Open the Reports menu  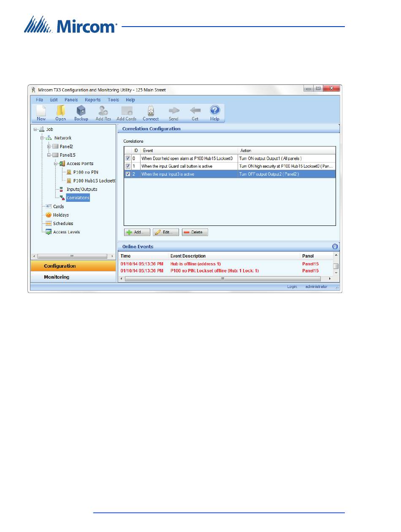tap(93, 100)
